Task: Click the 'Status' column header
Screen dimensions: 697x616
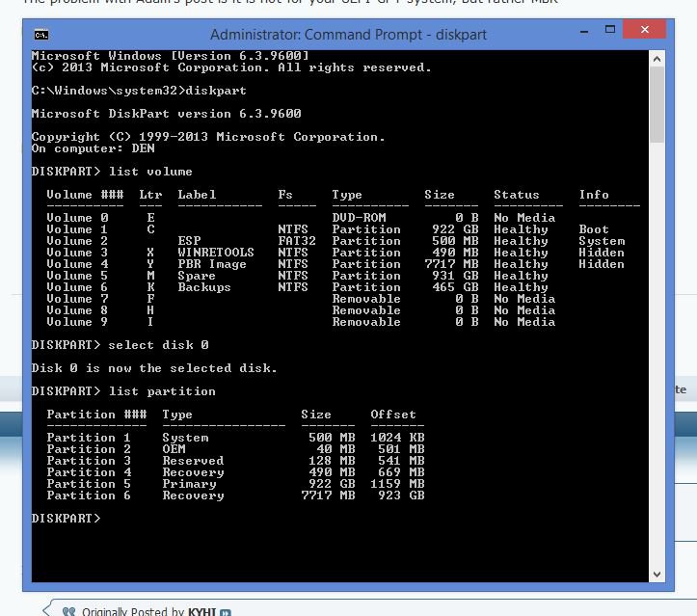Action: point(517,195)
